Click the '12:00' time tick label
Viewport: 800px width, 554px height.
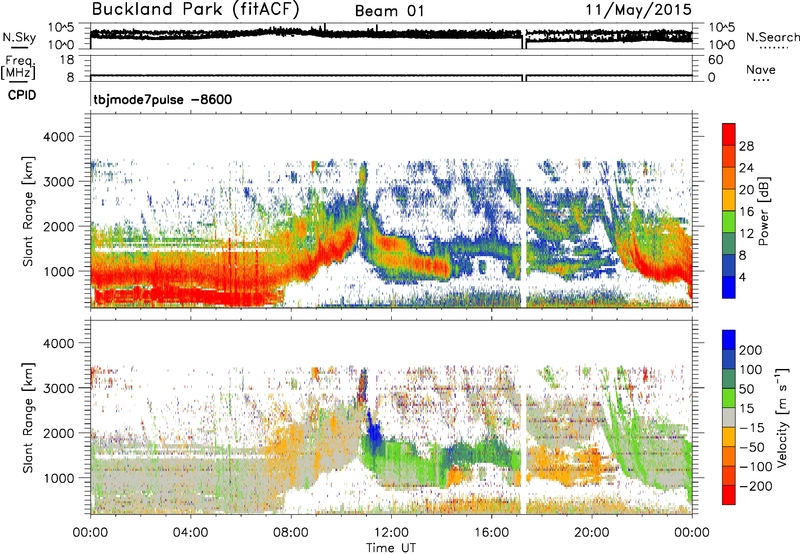point(391,533)
